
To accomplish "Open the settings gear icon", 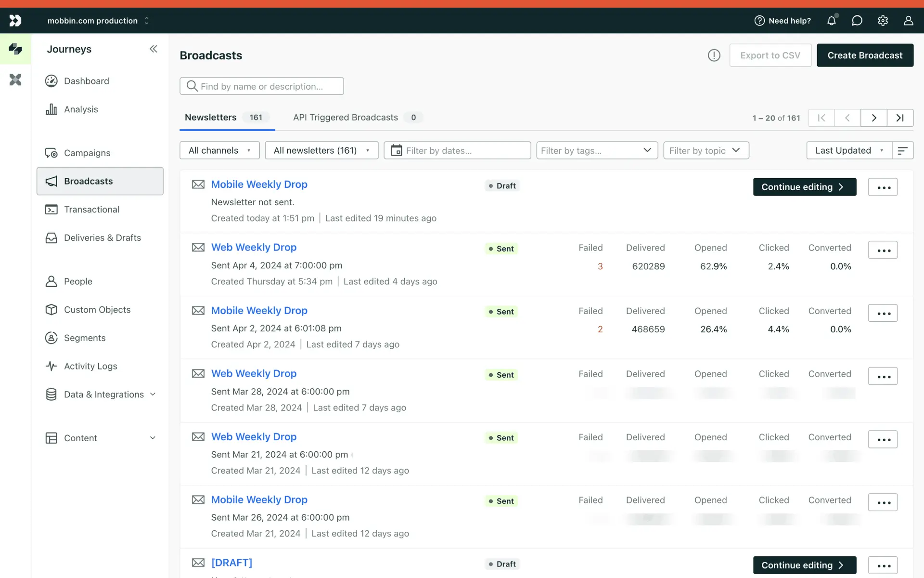I will 883,21.
